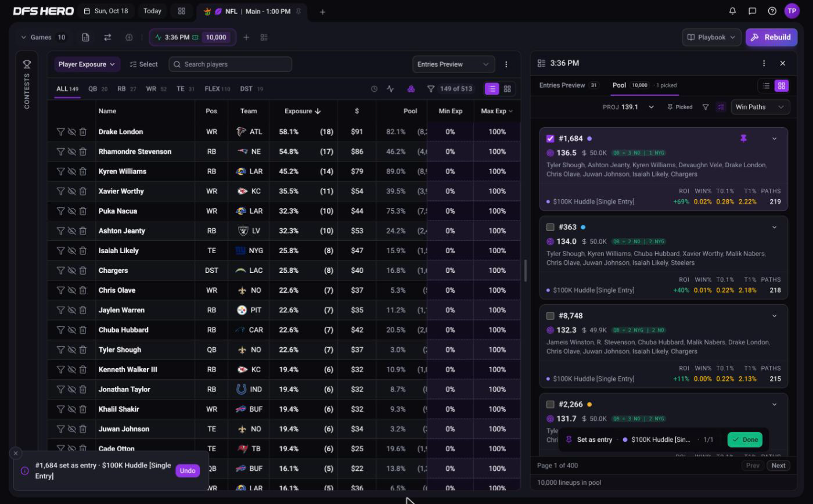Go to the Next pool page
Image resolution: width=813 pixels, height=504 pixels.
[778, 465]
